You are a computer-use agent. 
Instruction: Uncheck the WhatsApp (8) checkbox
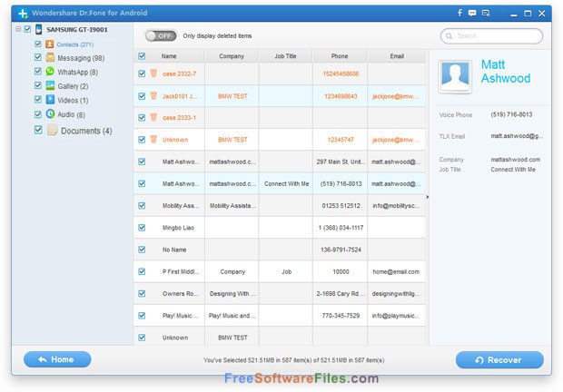click(x=38, y=71)
